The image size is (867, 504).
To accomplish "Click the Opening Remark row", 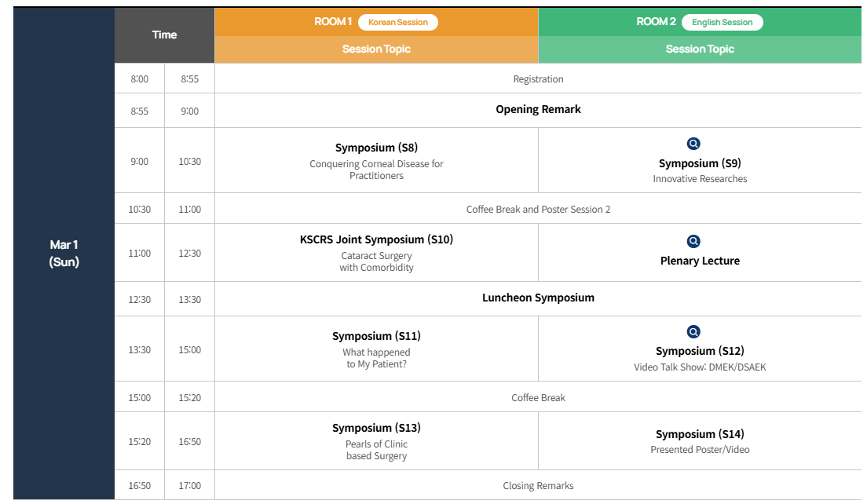I will [538, 109].
